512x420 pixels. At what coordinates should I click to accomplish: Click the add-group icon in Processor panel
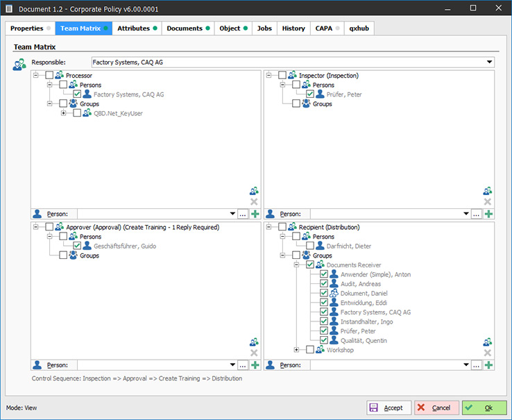(x=254, y=190)
